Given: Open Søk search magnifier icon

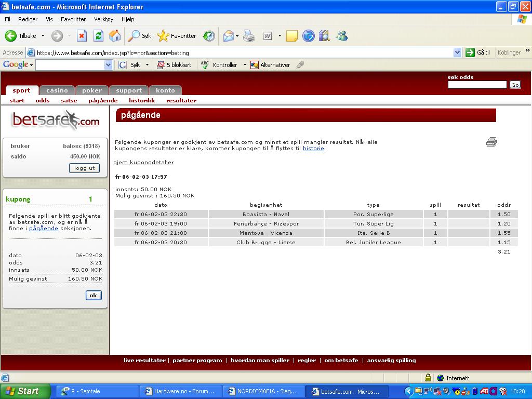Looking at the screenshot, I should coord(134,36).
